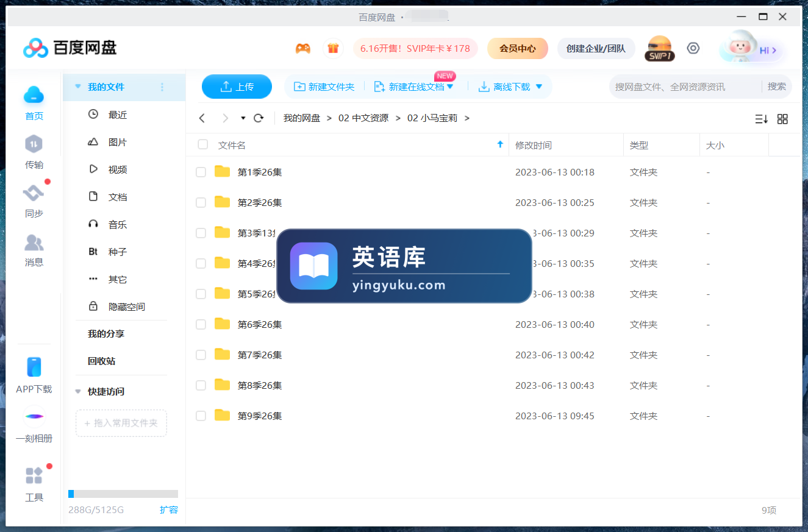Image resolution: width=808 pixels, height=532 pixels.
Task: Toggle ascending sort arrow in 文件名 header
Action: (501, 144)
